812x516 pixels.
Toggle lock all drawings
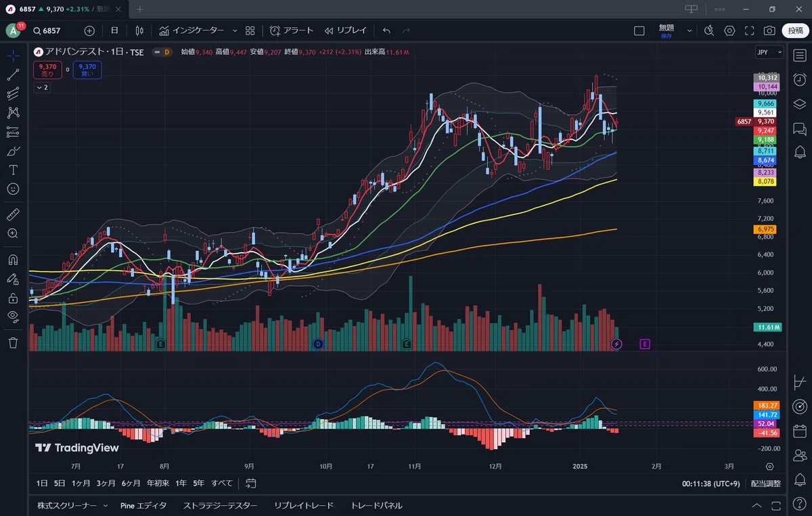(13, 298)
